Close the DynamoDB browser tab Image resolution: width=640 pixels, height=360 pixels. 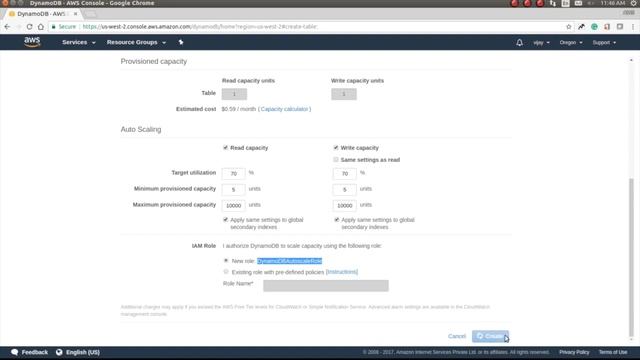click(x=76, y=14)
